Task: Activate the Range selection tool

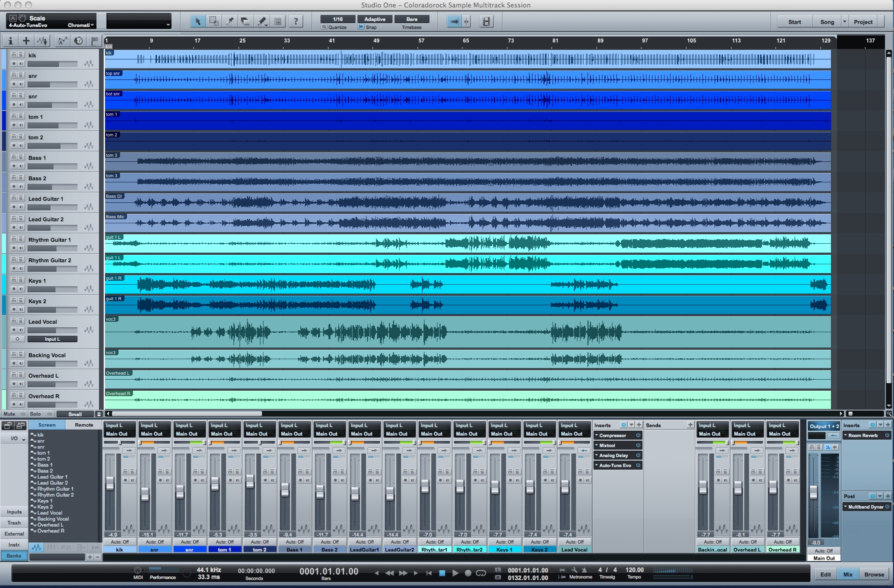Action: click(x=213, y=21)
